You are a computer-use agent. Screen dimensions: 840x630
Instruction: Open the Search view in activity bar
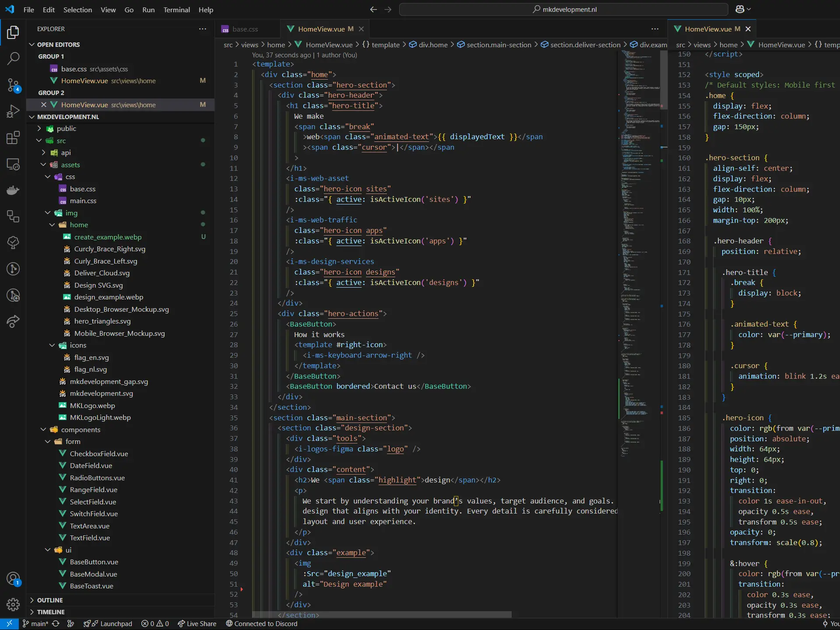(x=13, y=58)
